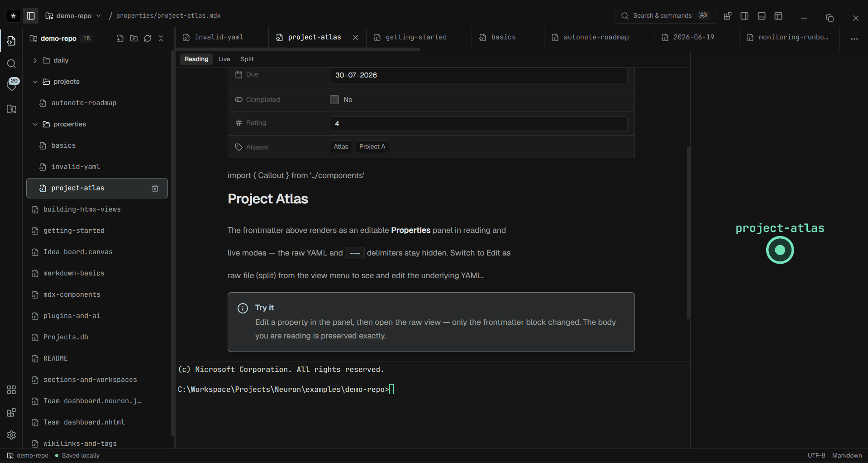Click the properties/project-atlas.mdx breadcrumb path

tap(168, 16)
